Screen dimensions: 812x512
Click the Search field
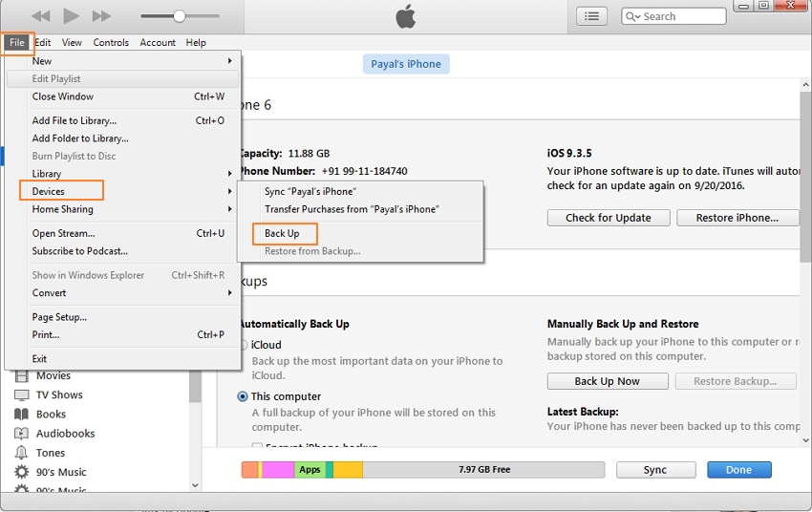673,16
